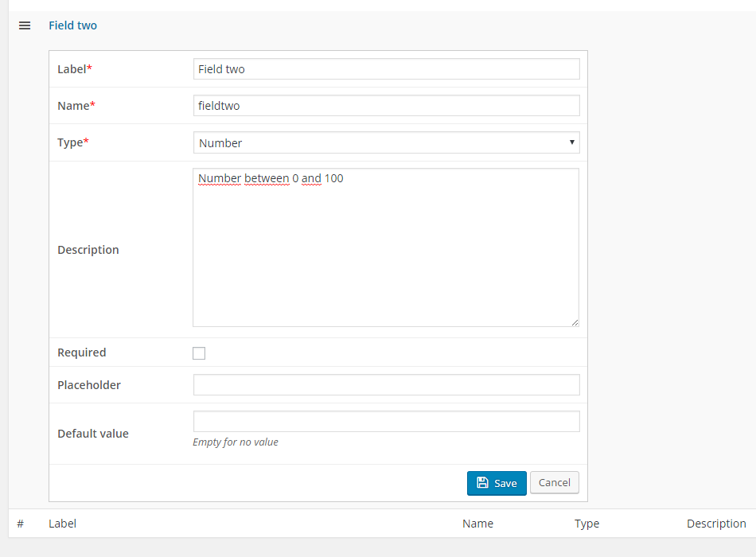The height and width of the screenshot is (557, 756).
Task: Click into the Name input field
Action: (x=386, y=106)
